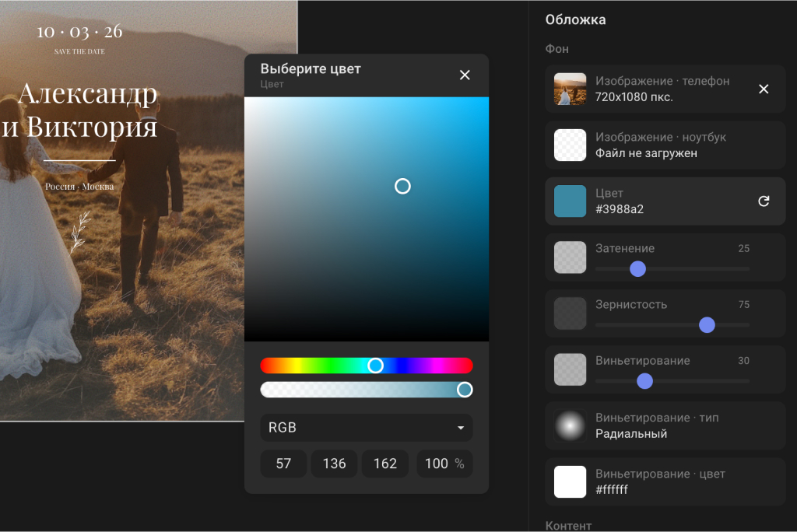Screen dimensions: 797x532
Task: Close the color picker dialog
Action: [465, 75]
